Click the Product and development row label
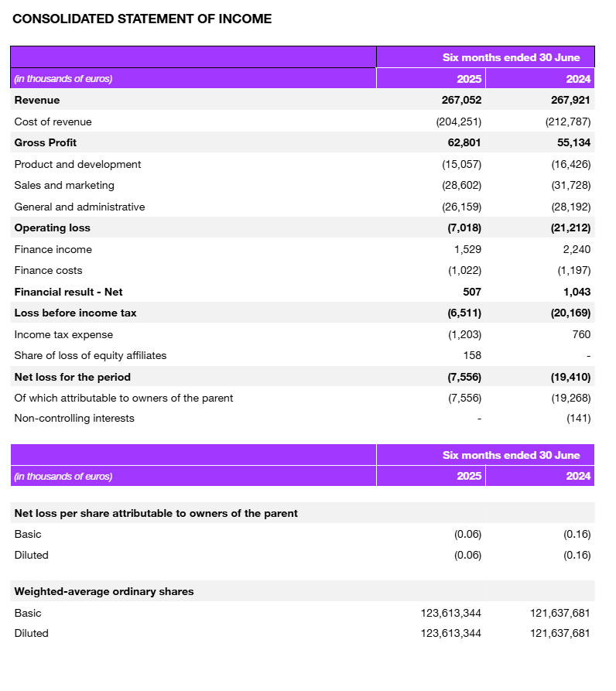Viewport: 616px width, 691px height. (77, 164)
